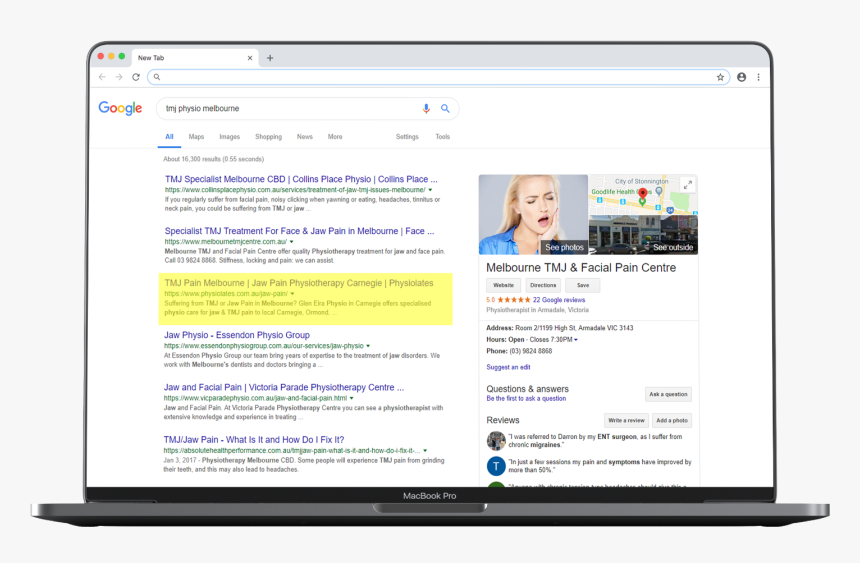This screenshot has width=860, height=563.
Task: Reload the page with the refresh icon
Action: point(136,77)
